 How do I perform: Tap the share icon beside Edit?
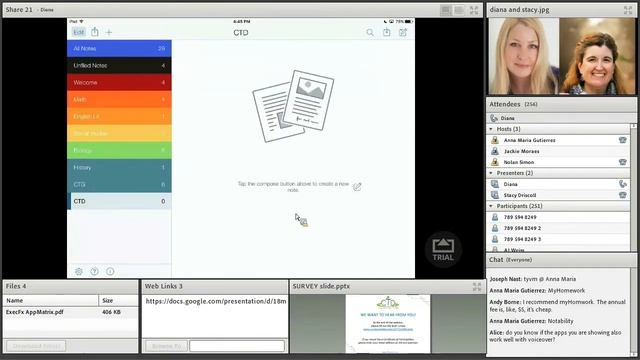(95, 32)
